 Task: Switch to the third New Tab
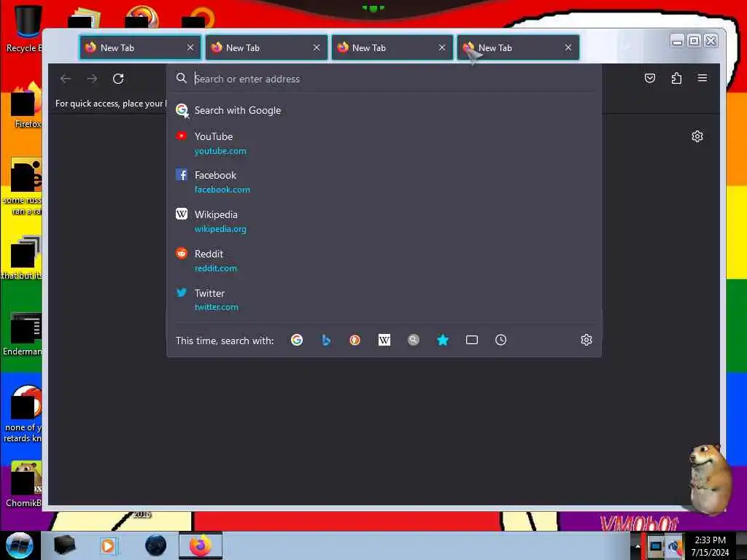click(392, 47)
